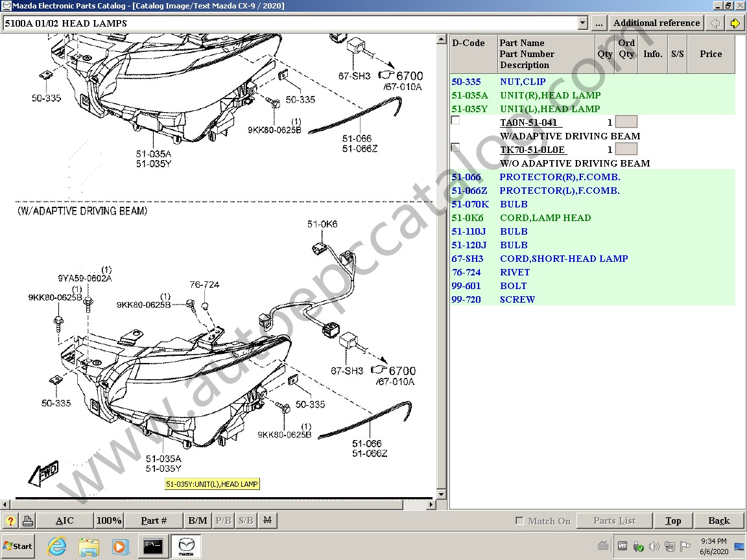Click part number TK70-51-0L0E link
This screenshot has height=560, width=747.
(532, 150)
